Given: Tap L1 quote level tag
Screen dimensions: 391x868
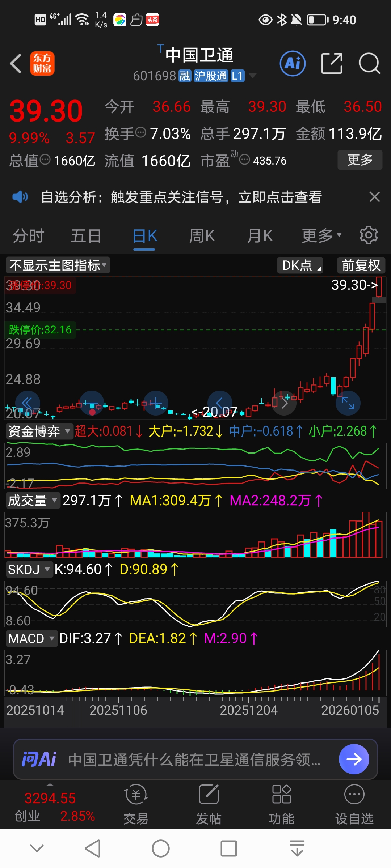Looking at the screenshot, I should click(237, 76).
